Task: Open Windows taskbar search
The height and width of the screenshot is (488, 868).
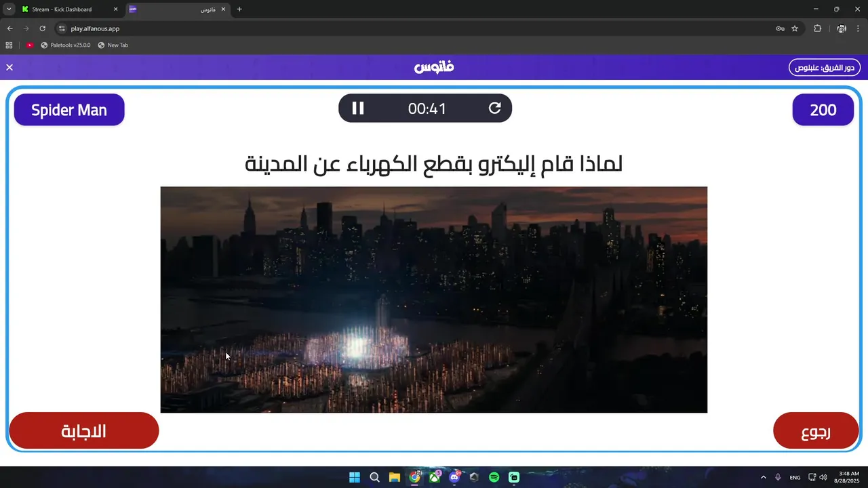Action: coord(374,477)
